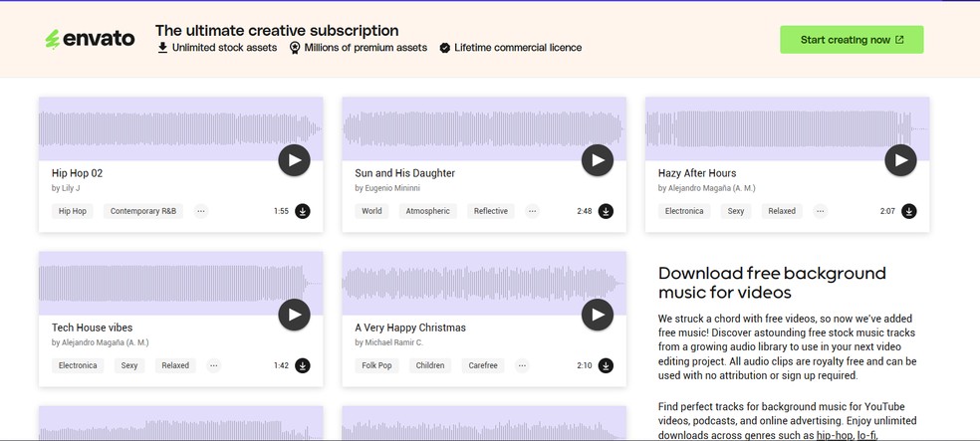980x441 pixels.
Task: Seek within A Very Happy Christmas waveform
Action: point(484,283)
